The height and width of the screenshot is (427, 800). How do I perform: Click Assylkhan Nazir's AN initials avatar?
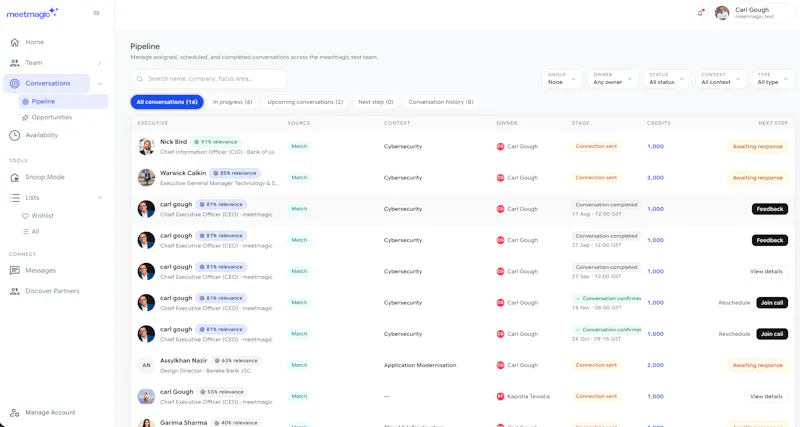pyautogui.click(x=146, y=365)
